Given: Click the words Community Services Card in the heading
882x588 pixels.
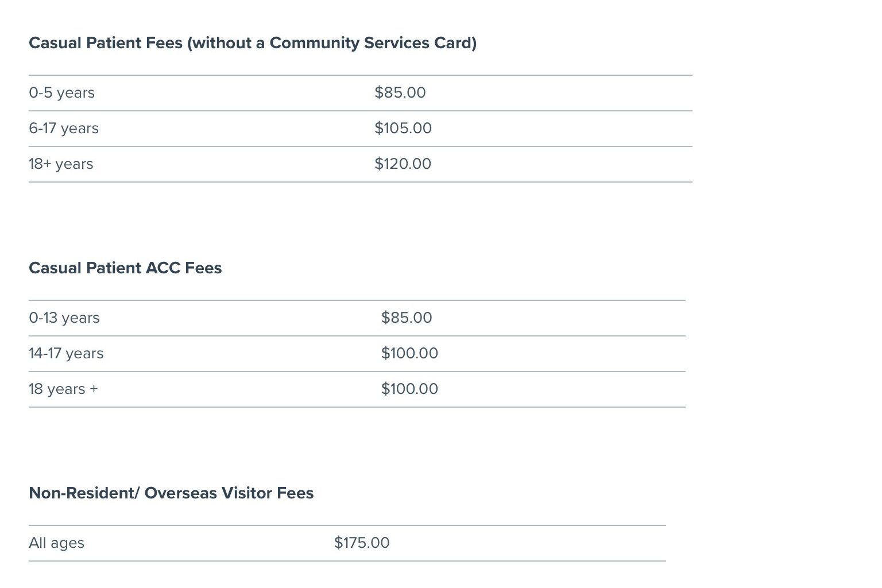Looking at the screenshot, I should pyautogui.click(x=370, y=43).
